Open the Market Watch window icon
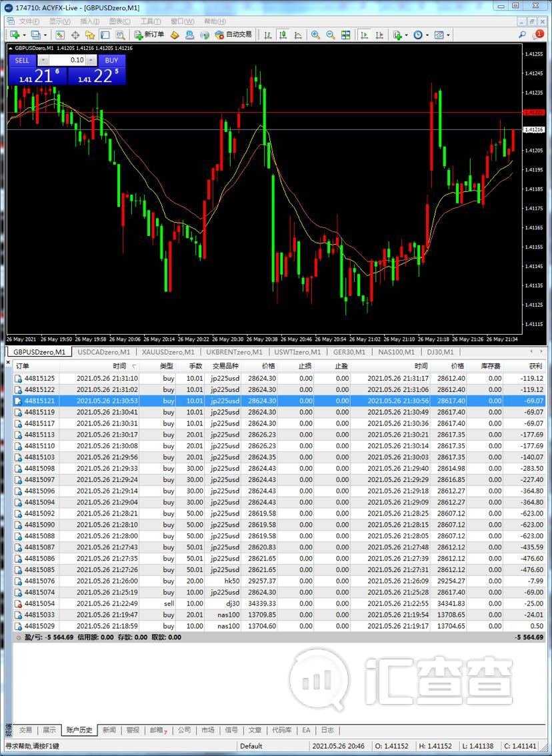The image size is (552, 756). [x=60, y=35]
